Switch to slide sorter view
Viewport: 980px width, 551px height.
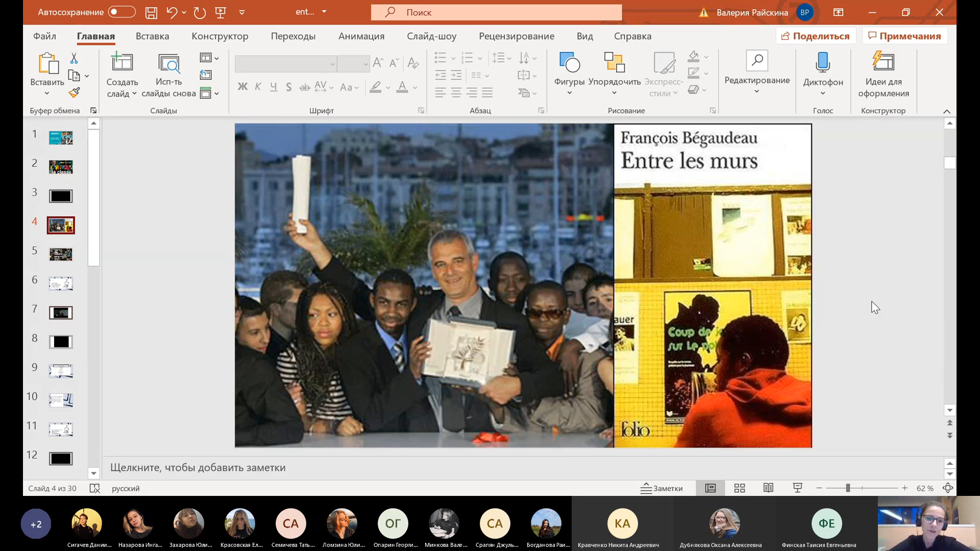click(x=739, y=488)
